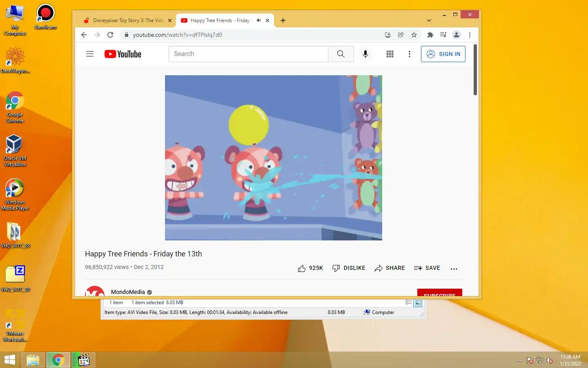Open File Explorer from the taskbar

[x=33, y=360]
